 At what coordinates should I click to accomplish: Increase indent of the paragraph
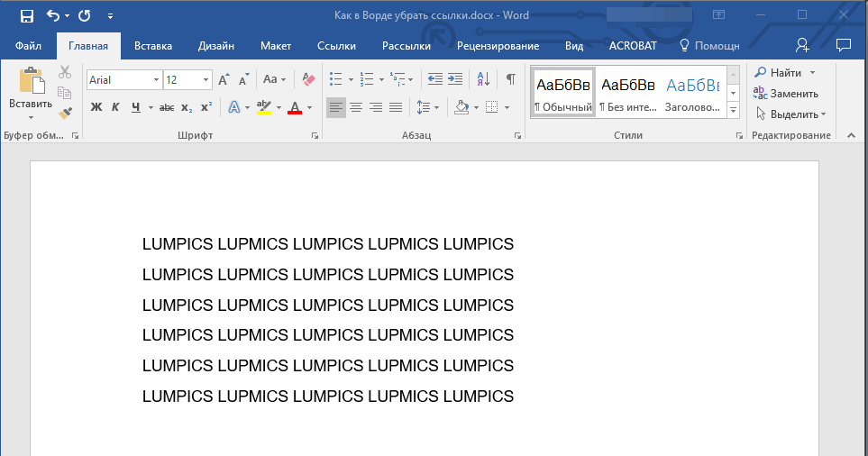pyautogui.click(x=455, y=79)
